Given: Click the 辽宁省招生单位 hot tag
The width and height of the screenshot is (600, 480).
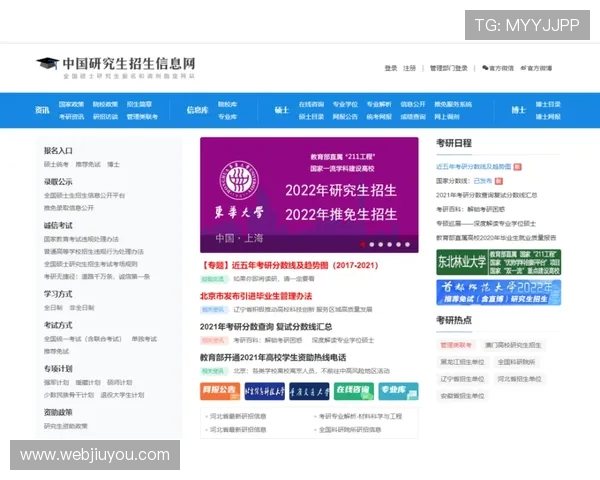Looking at the screenshot, I should 462,379.
